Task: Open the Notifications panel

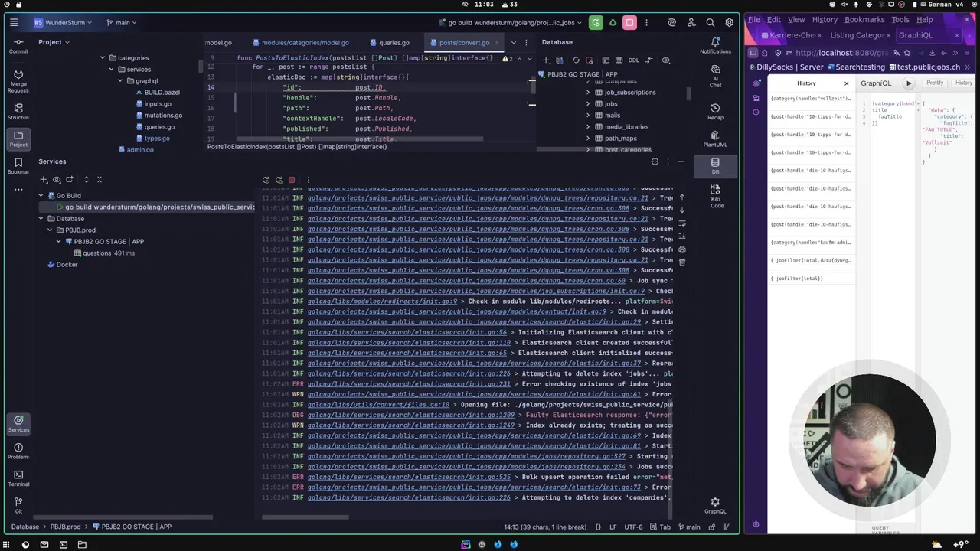Action: click(715, 46)
